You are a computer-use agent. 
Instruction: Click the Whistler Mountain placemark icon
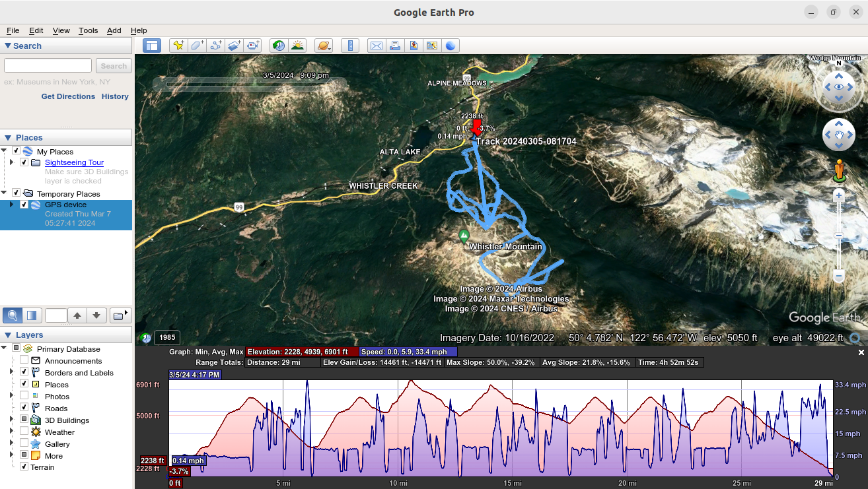(x=464, y=235)
